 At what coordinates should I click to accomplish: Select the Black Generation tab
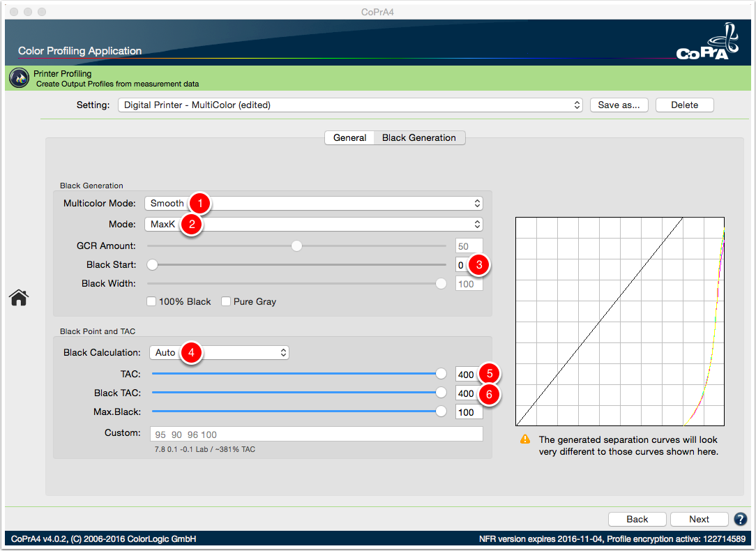coord(419,138)
